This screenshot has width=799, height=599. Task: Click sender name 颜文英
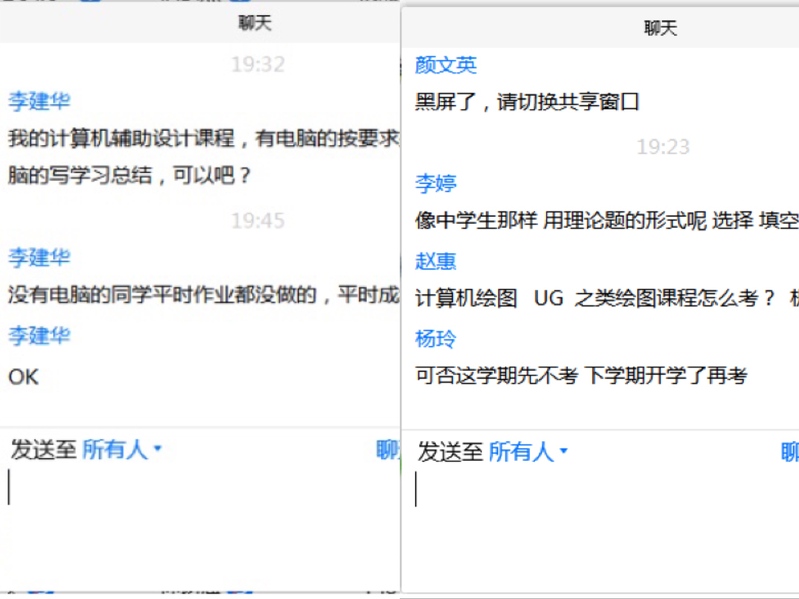click(x=446, y=65)
